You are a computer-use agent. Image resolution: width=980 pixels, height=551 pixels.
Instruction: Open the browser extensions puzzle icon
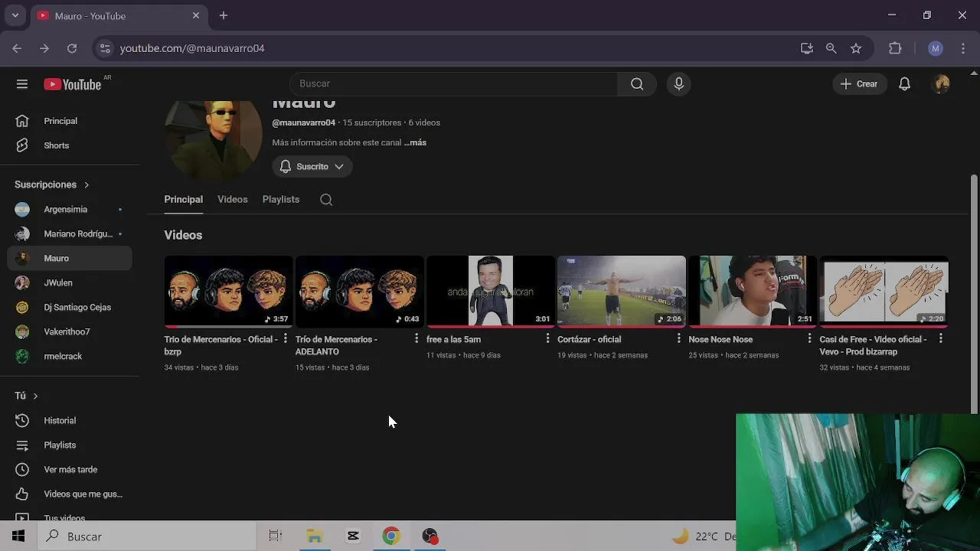point(895,48)
